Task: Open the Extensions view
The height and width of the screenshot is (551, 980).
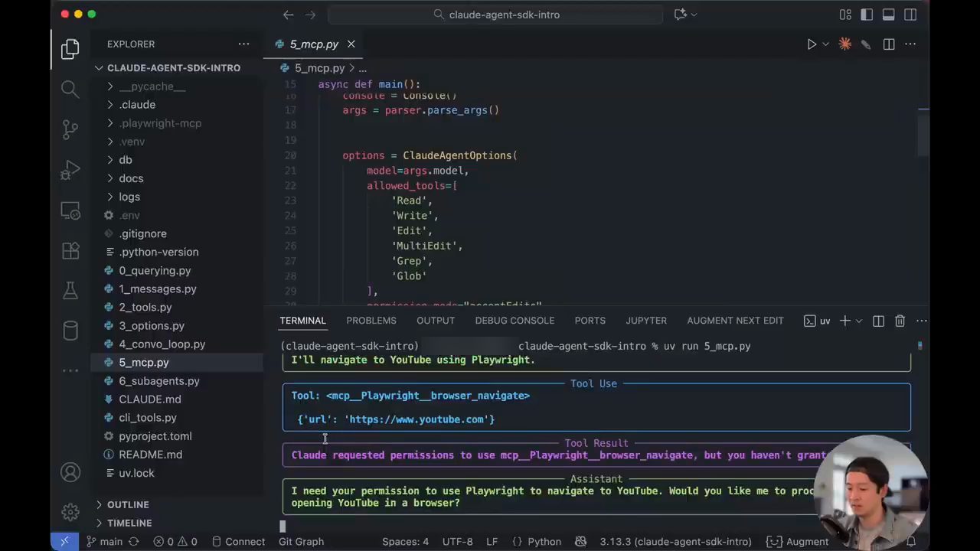Action: (70, 250)
